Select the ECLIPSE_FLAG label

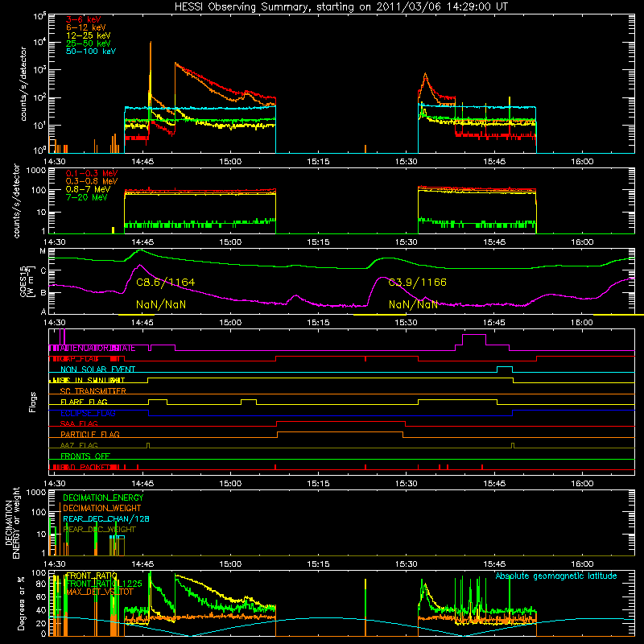coord(88,413)
